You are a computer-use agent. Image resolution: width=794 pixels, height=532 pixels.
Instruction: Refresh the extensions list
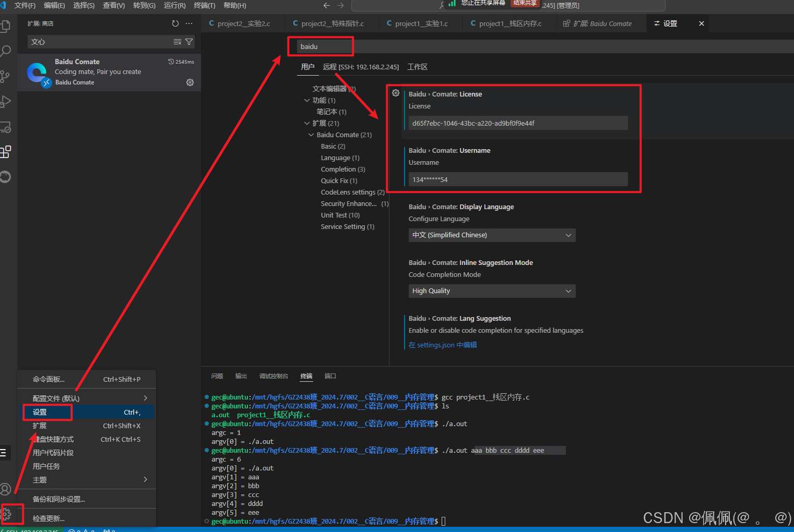click(175, 23)
